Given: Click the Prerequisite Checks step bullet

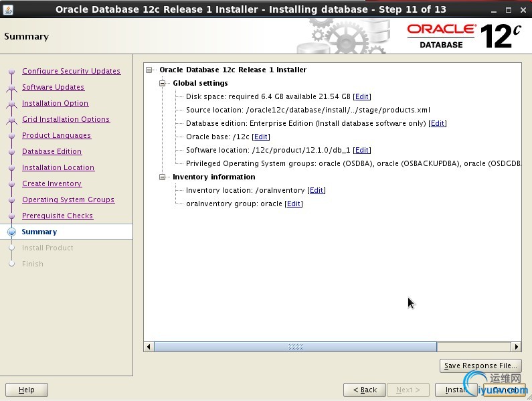Looking at the screenshot, I should (x=11, y=216).
